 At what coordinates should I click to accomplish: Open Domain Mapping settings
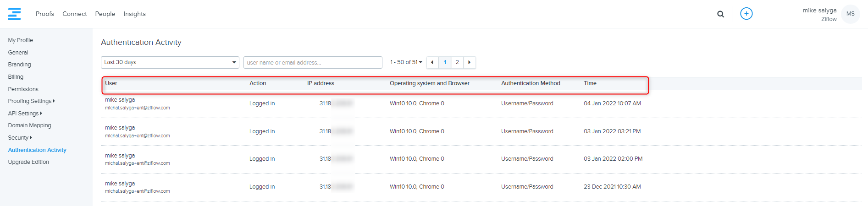coord(29,125)
